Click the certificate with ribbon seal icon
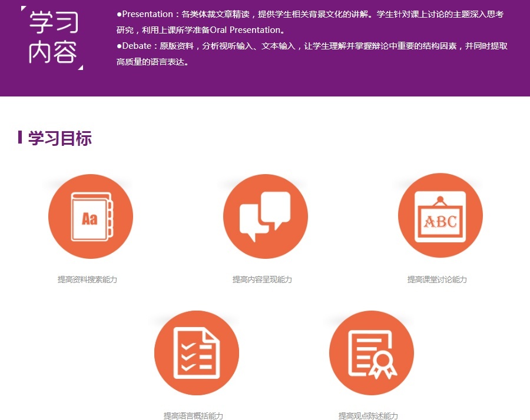Screen dimensions: 530x420 (371, 352)
